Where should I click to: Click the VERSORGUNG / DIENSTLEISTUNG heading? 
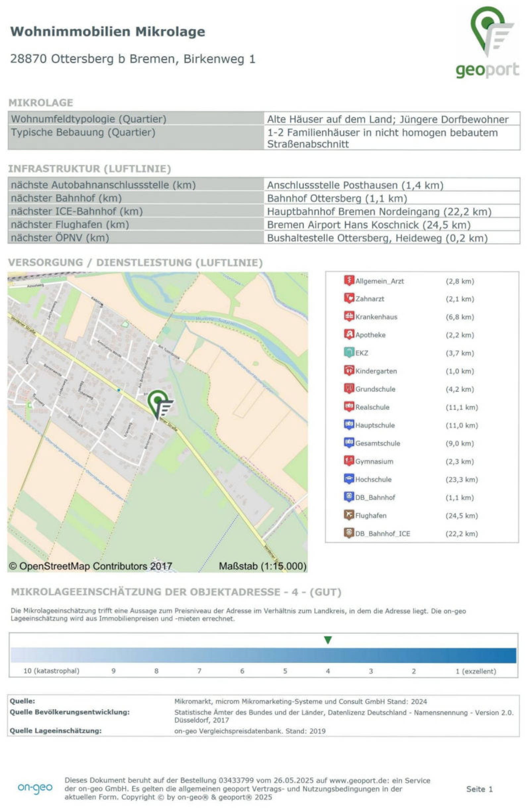pyautogui.click(x=135, y=262)
